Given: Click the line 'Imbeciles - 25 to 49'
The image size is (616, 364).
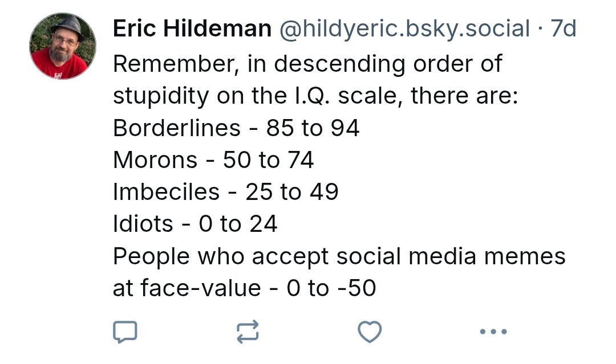Looking at the screenshot, I should 225,192.
